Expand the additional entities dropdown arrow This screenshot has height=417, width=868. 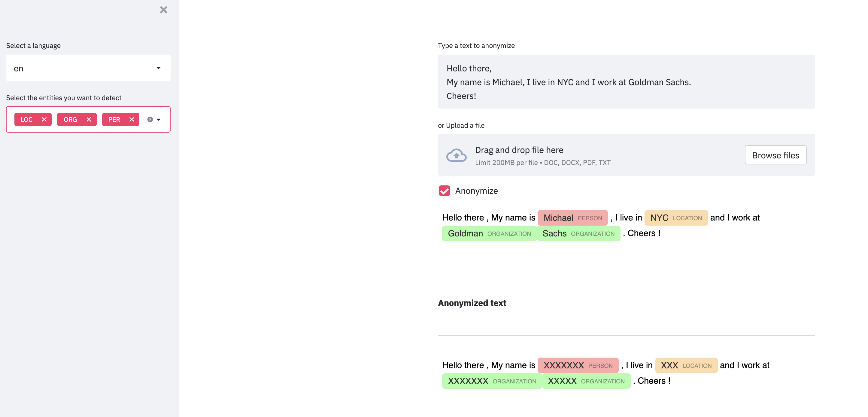(160, 119)
